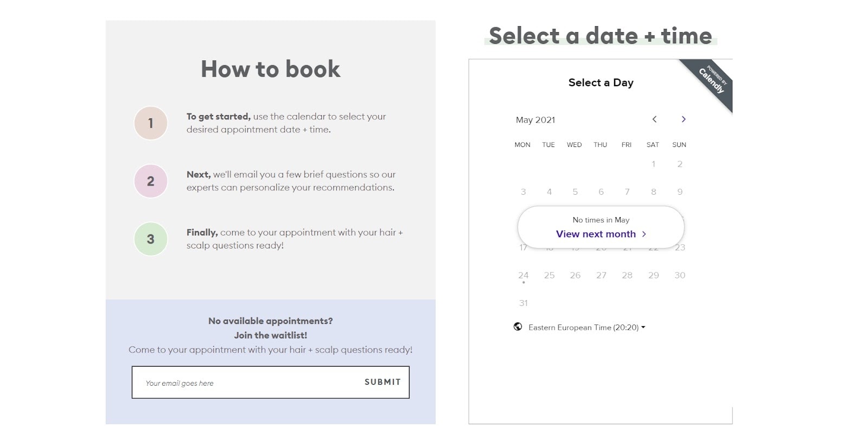Select May 28 on the calendar

627,275
